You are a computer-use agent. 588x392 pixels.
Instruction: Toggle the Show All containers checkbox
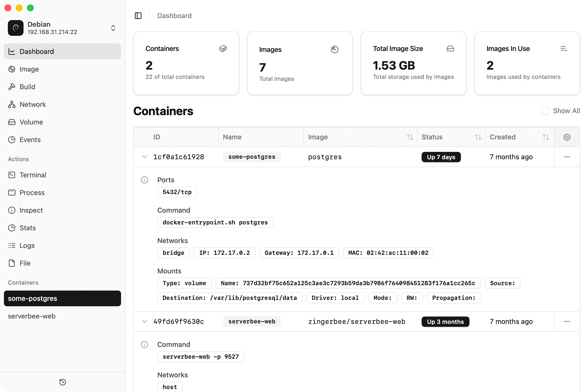(546, 111)
